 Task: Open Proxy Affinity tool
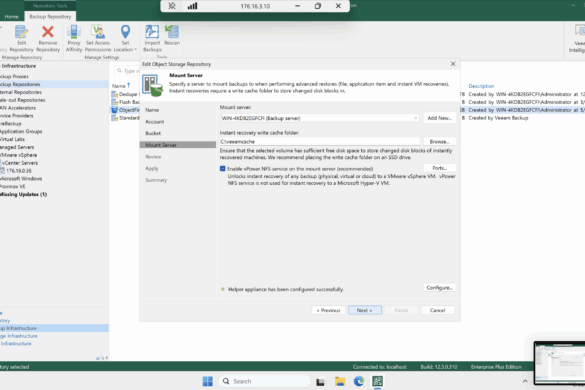point(74,38)
